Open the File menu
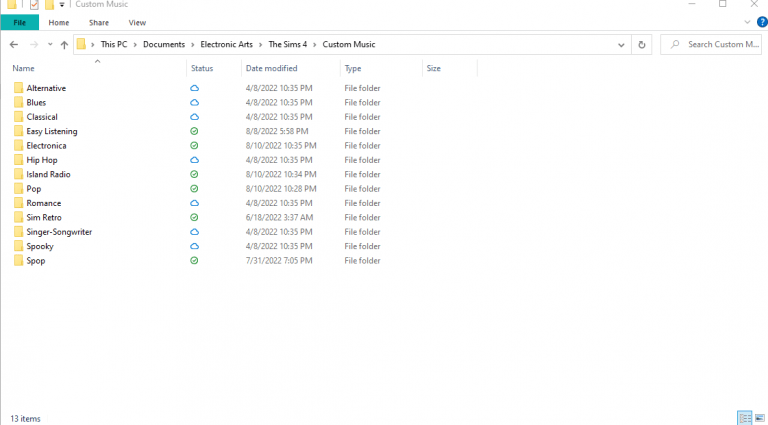Viewport: 768px width, 425px height. 19,22
